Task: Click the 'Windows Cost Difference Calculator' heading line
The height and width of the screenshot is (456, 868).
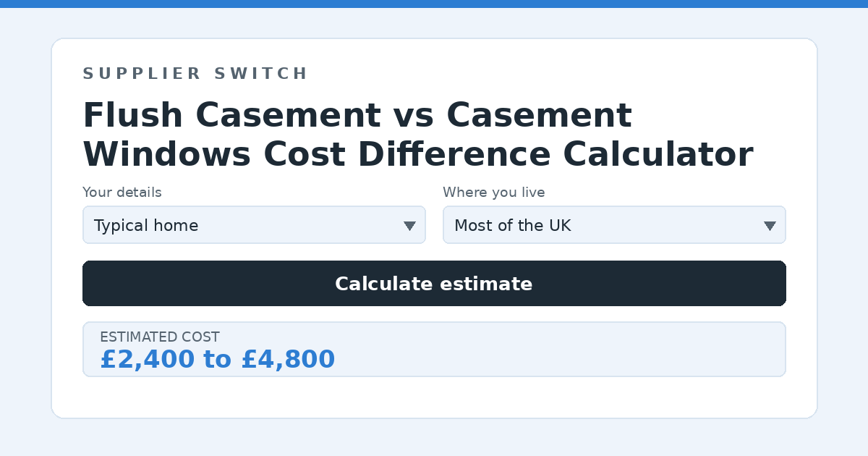Action: [418, 154]
